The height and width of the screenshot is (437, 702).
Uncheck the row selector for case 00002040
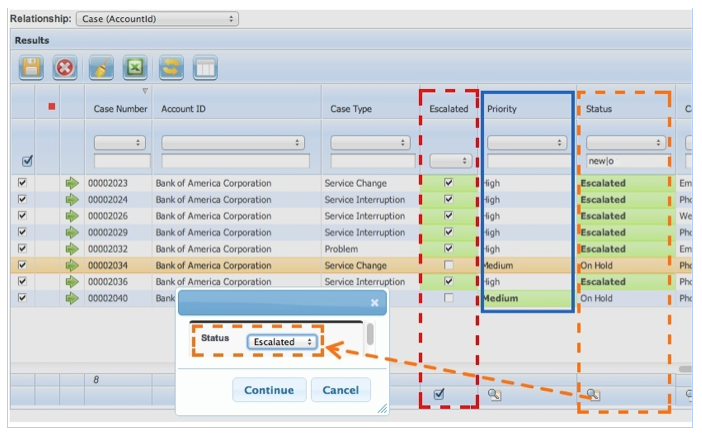point(22,298)
